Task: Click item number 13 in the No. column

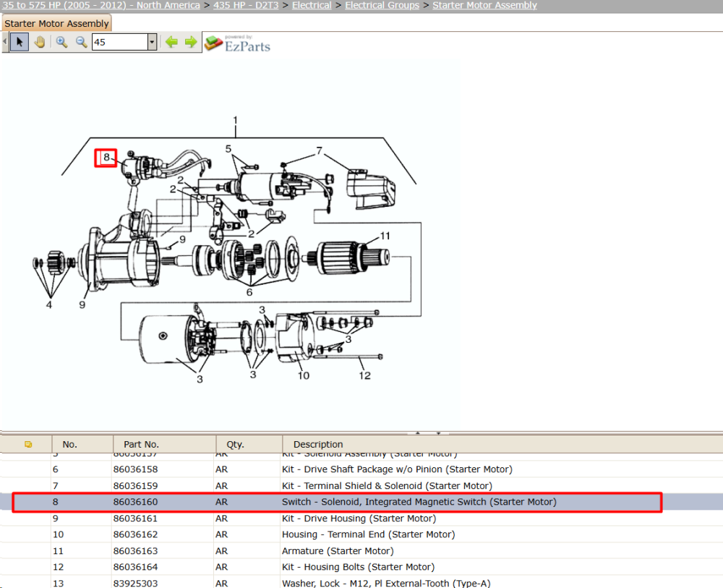Action: click(x=58, y=584)
